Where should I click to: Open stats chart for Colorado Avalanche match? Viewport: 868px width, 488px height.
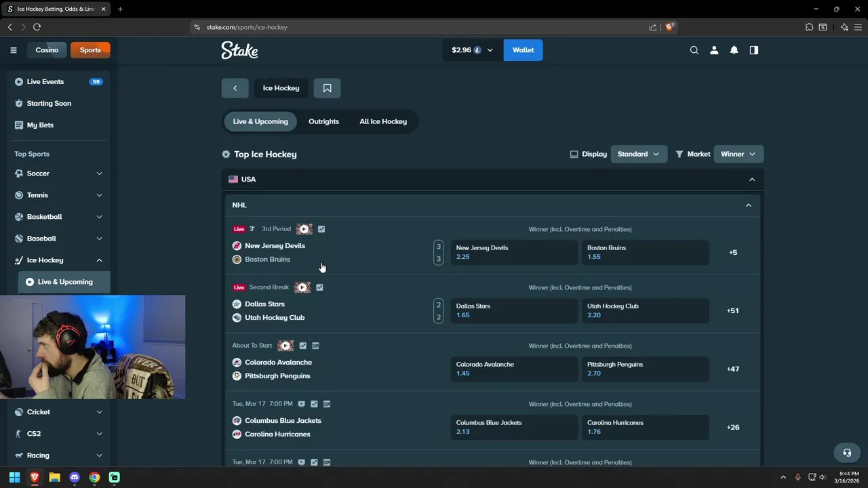(x=302, y=346)
